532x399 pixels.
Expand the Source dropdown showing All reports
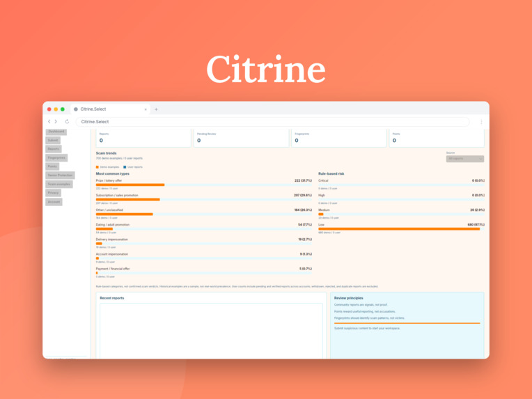click(465, 159)
